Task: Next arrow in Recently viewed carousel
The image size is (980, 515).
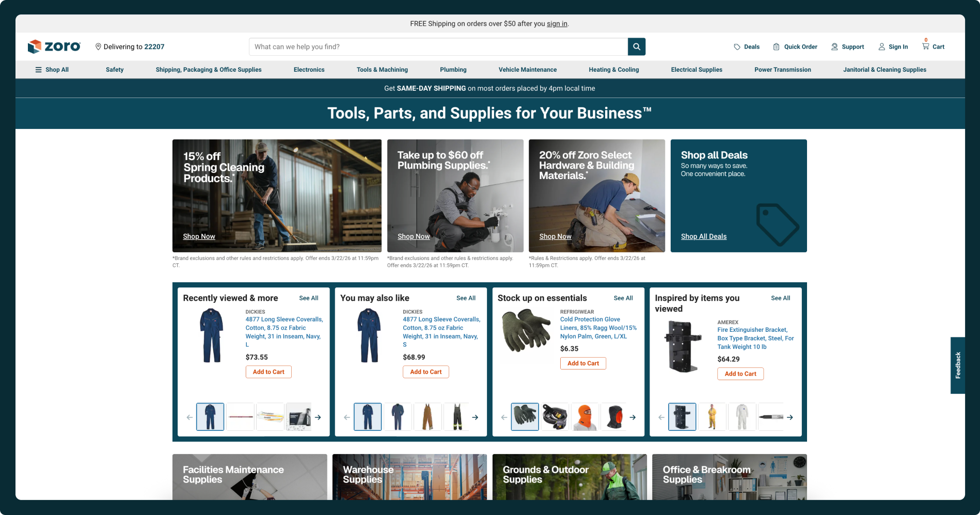Action: (x=318, y=417)
